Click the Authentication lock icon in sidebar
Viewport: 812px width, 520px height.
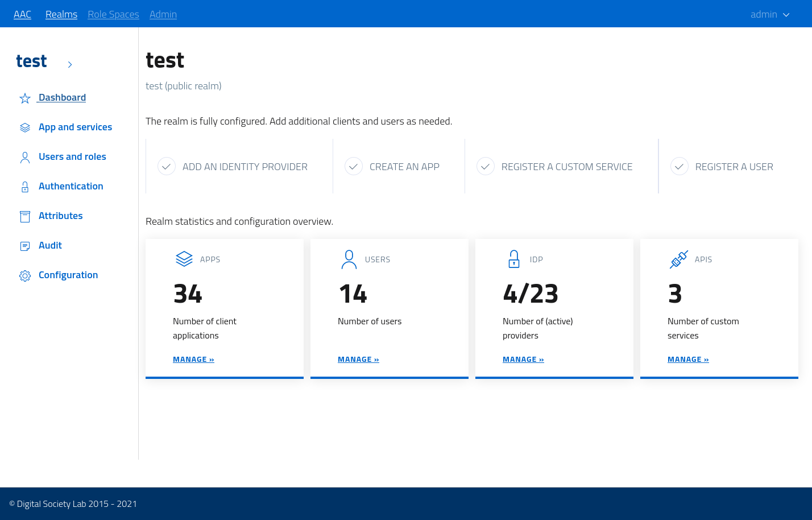pos(25,187)
